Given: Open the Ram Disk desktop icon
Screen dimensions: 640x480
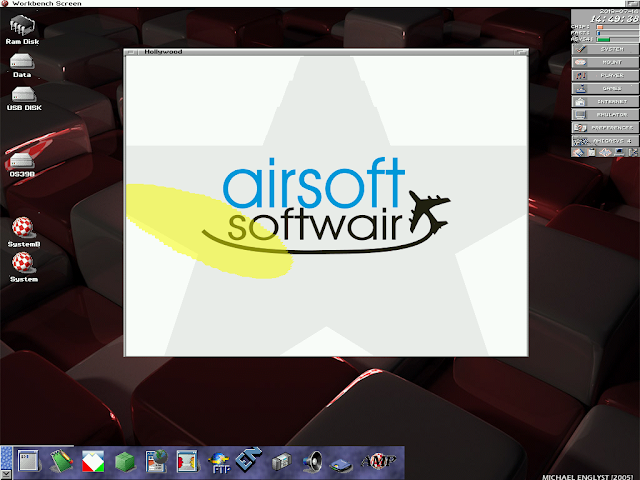Looking at the screenshot, I should [22, 29].
